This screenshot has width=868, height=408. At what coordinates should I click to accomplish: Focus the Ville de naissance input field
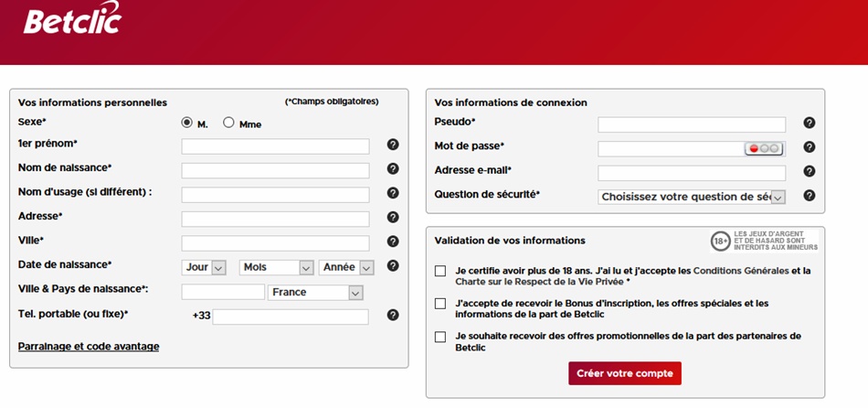point(223,292)
